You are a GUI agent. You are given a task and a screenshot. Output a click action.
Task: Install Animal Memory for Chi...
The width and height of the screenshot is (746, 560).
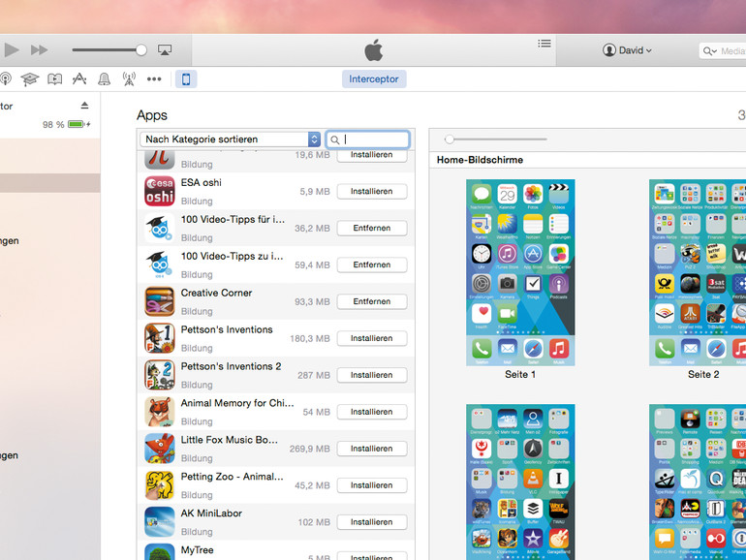[x=372, y=412]
